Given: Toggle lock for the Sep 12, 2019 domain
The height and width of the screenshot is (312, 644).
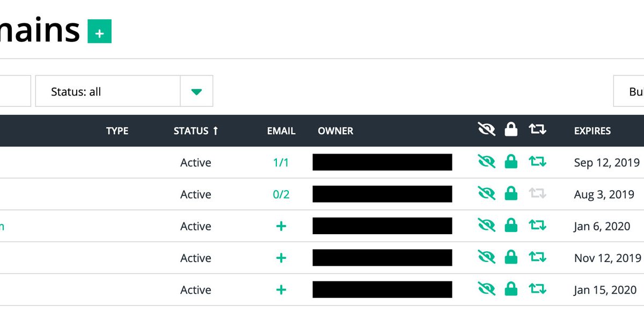Looking at the screenshot, I should coord(511,162).
